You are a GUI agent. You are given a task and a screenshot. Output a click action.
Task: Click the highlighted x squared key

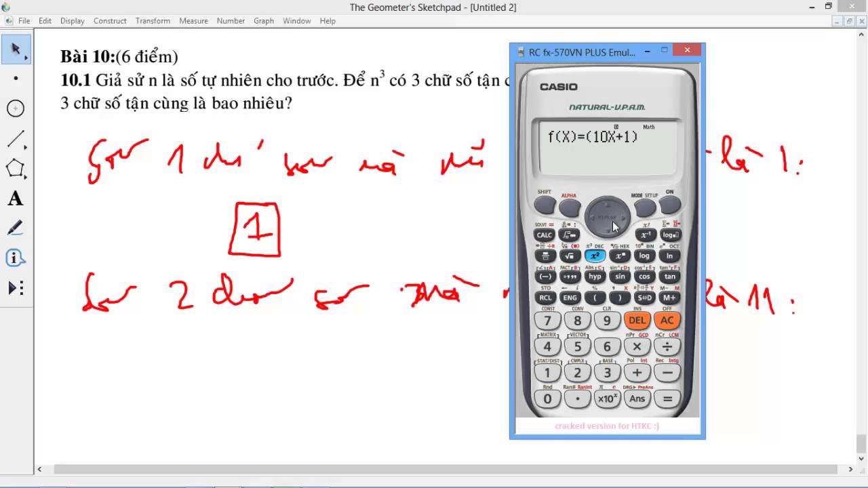coord(595,256)
